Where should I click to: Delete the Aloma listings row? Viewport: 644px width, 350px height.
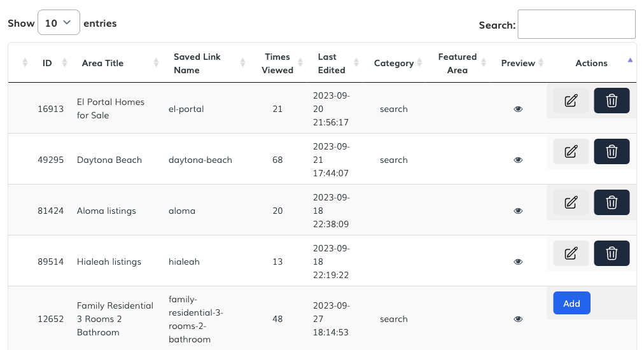click(x=612, y=202)
